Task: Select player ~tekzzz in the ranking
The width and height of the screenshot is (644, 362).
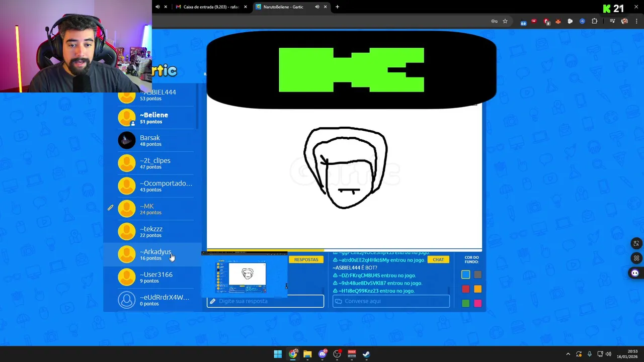Action: (x=156, y=231)
